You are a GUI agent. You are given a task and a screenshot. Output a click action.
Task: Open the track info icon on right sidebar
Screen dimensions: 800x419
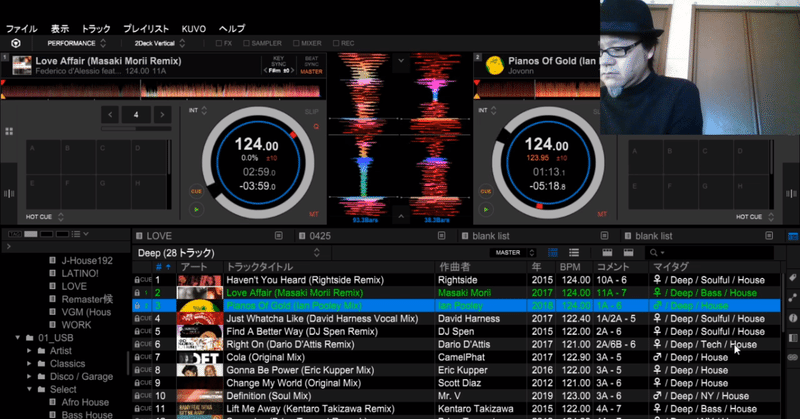(x=793, y=318)
